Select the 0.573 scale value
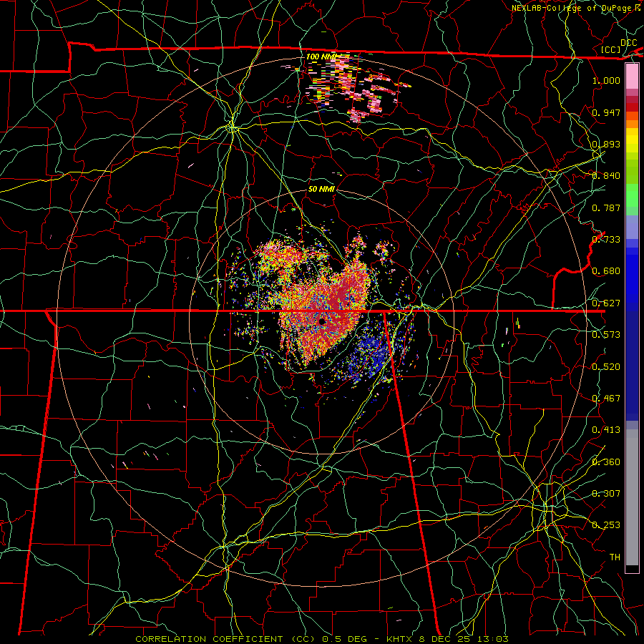The image size is (644, 644). pos(606,335)
